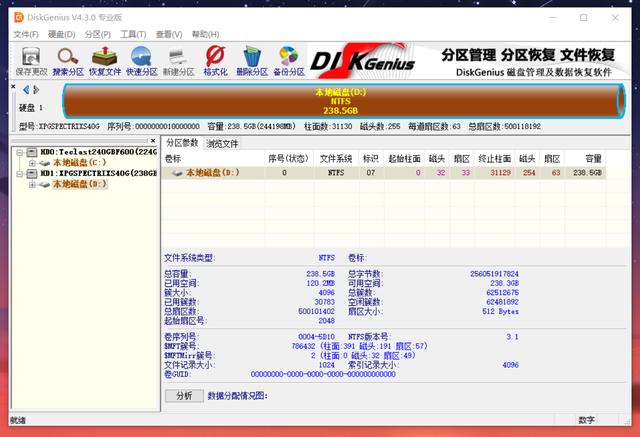
Task: Click drive icon beside 本地磁盘(C:)
Action: point(44,163)
